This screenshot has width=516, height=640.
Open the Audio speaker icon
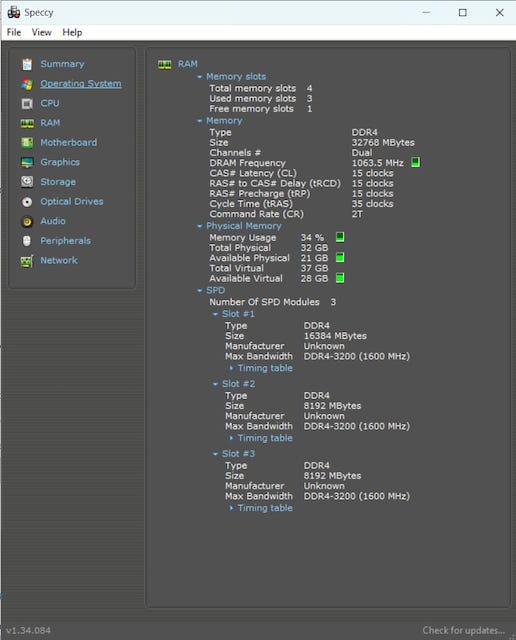pos(27,221)
